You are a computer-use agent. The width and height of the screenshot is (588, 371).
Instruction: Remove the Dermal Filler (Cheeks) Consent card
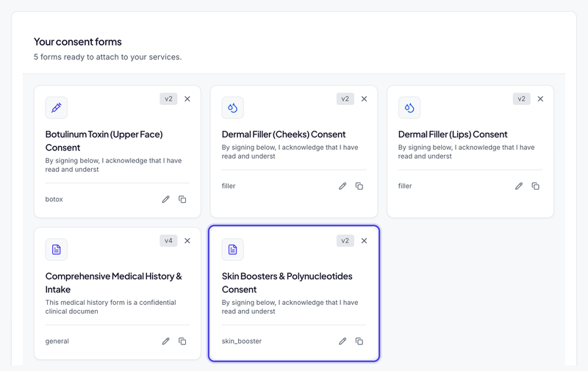tap(364, 99)
